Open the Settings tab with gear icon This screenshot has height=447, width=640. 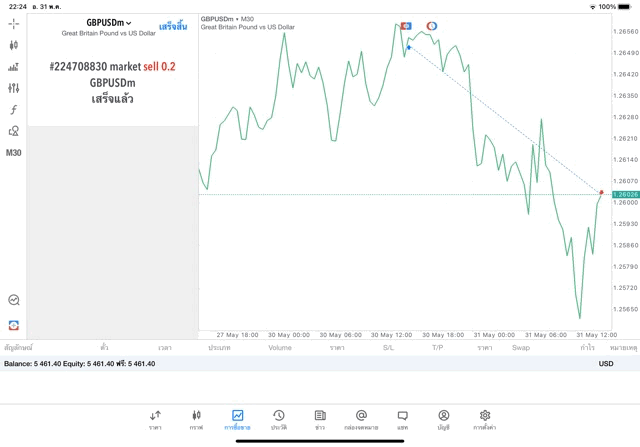pos(485,419)
